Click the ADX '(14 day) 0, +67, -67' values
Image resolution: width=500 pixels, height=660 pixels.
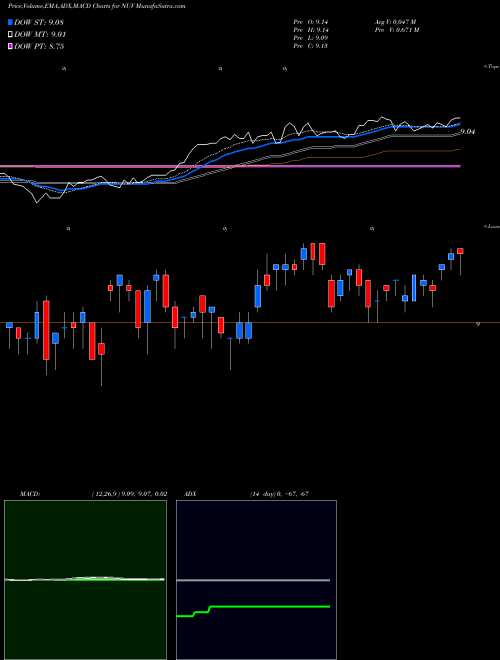pos(279,494)
